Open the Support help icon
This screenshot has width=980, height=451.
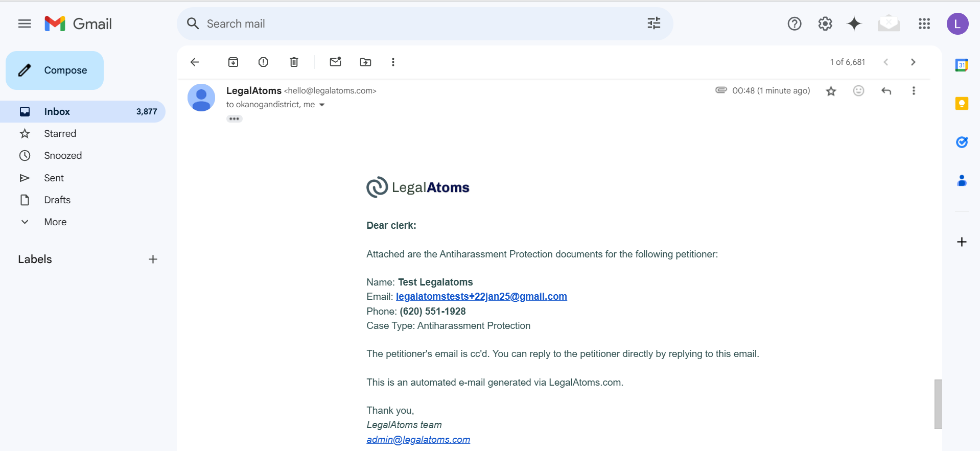(x=794, y=23)
